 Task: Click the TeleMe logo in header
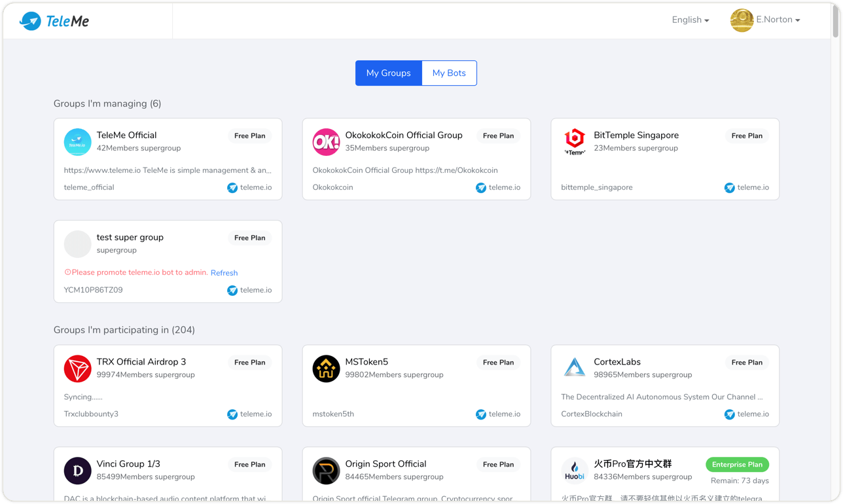54,21
